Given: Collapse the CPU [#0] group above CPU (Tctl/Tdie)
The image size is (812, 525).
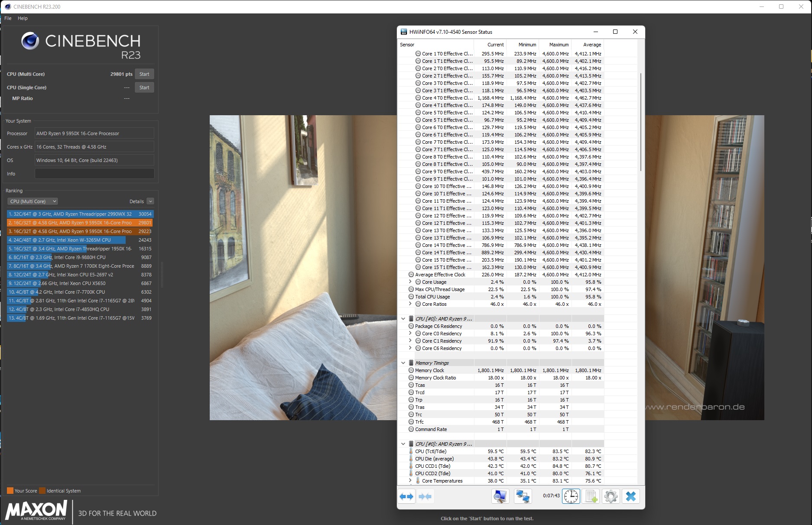Looking at the screenshot, I should click(403, 444).
